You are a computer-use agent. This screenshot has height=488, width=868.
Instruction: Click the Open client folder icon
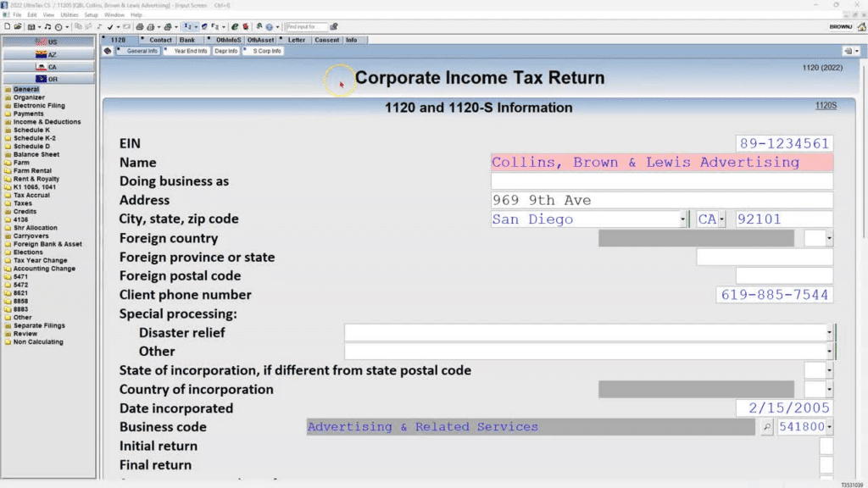(x=18, y=26)
